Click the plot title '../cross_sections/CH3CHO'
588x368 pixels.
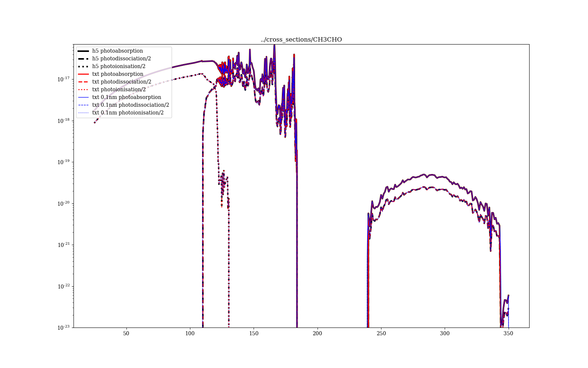pos(301,40)
